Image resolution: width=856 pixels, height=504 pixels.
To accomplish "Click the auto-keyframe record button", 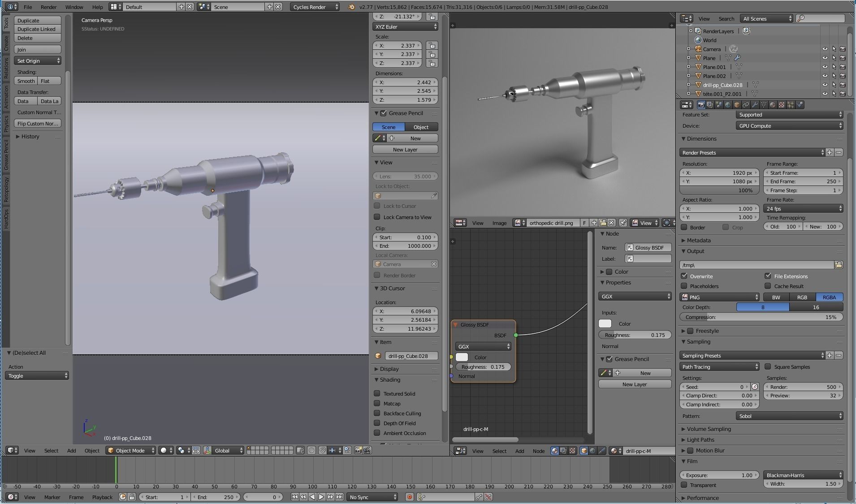I will click(409, 497).
